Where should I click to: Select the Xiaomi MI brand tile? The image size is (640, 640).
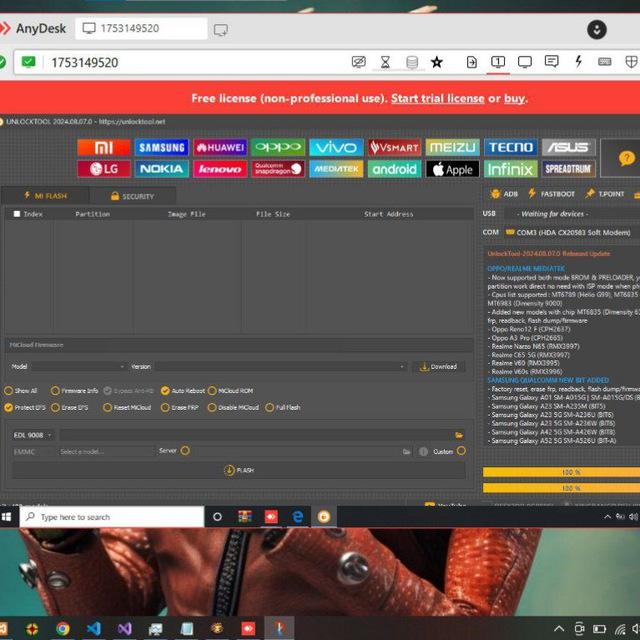point(104,147)
